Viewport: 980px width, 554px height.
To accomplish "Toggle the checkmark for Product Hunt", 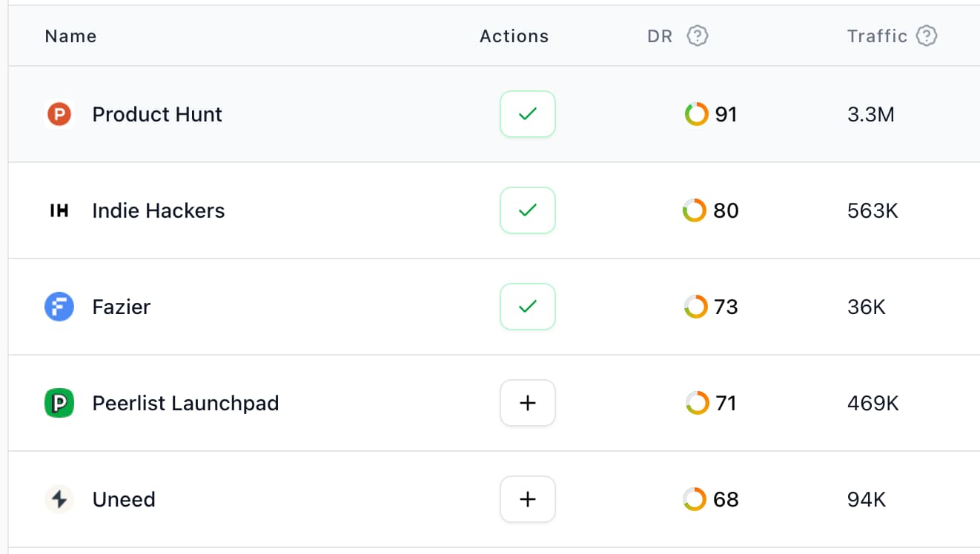I will [527, 114].
